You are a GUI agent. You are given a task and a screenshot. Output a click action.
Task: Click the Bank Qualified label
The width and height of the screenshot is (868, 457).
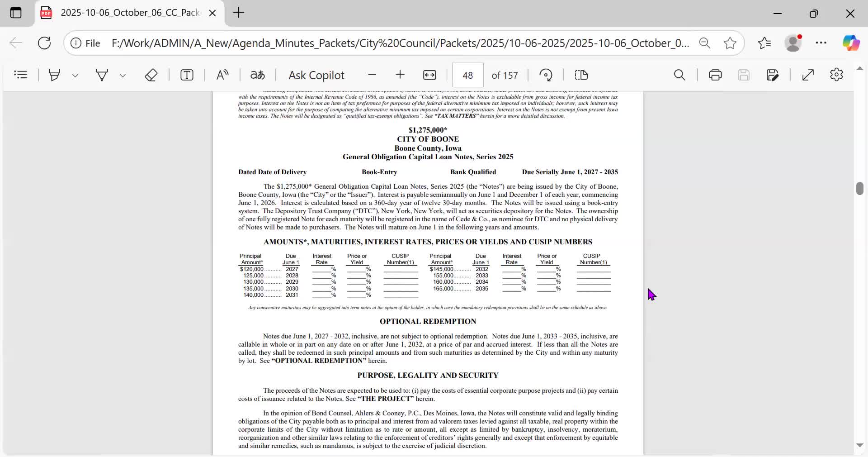point(473,172)
